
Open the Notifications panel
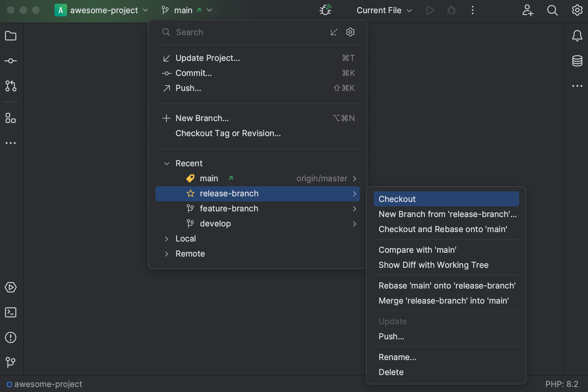point(577,36)
